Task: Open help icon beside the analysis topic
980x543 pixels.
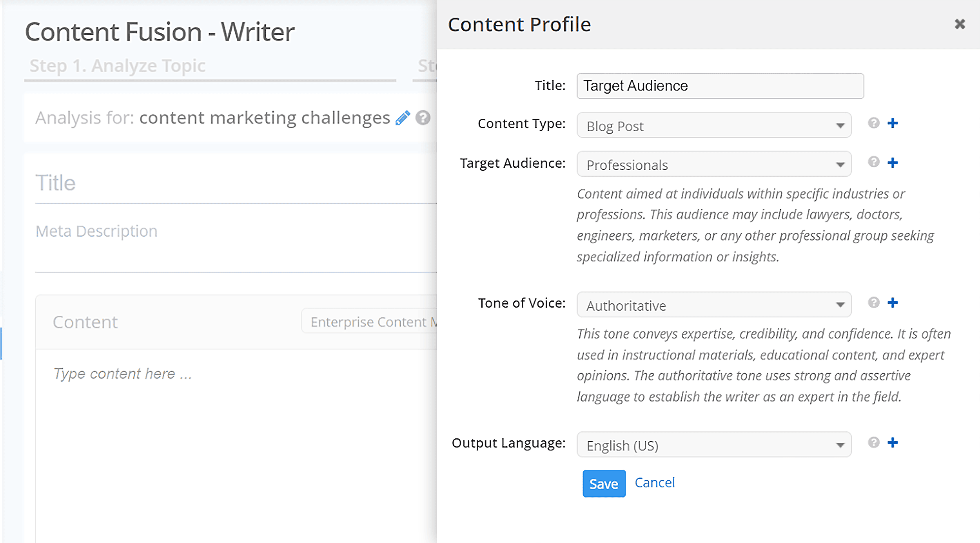Action: point(423,118)
